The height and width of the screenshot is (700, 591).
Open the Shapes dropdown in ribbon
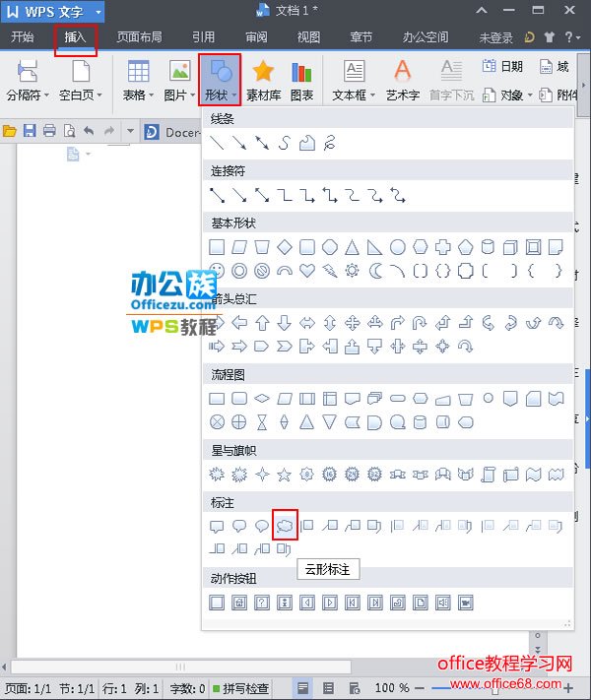pyautogui.click(x=220, y=80)
